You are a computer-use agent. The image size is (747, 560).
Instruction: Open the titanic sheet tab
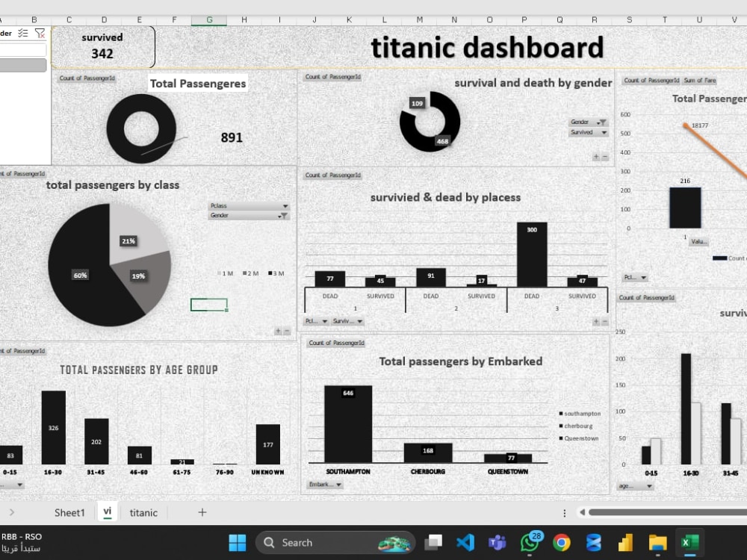tap(143, 512)
